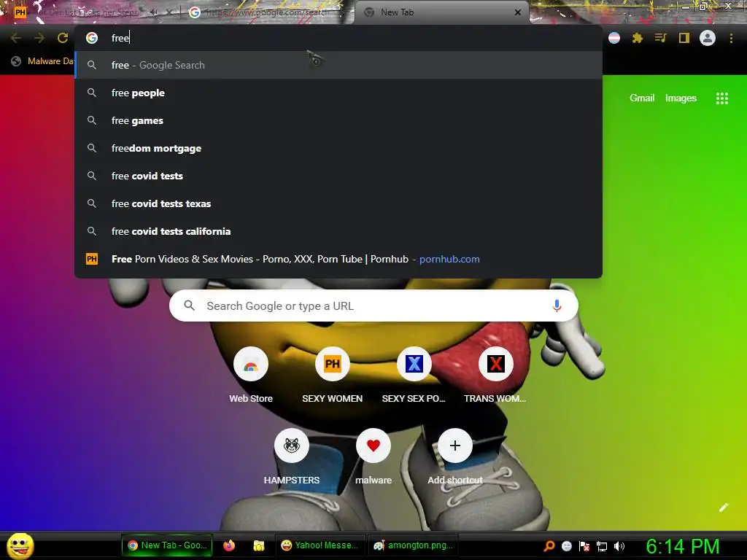The width and height of the screenshot is (747, 560).
Task: Select the New Tab - Google taskbar item
Action: click(x=167, y=545)
